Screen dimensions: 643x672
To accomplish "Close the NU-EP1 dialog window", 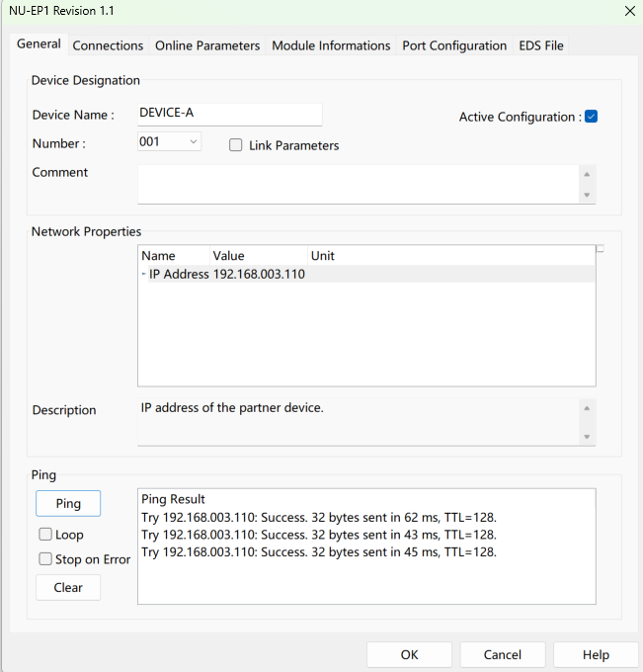I will (629, 11).
